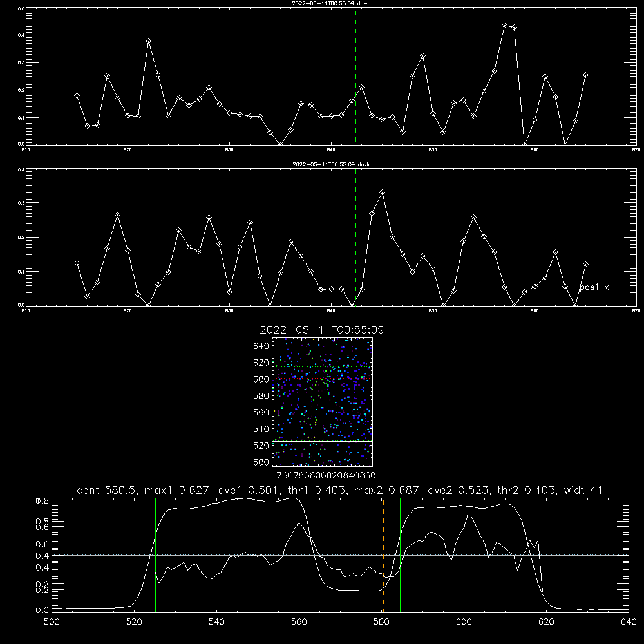The height and width of the screenshot is (644, 644).
Task: Click the '640' y-axis label beside pixel map
Action: click(261, 346)
